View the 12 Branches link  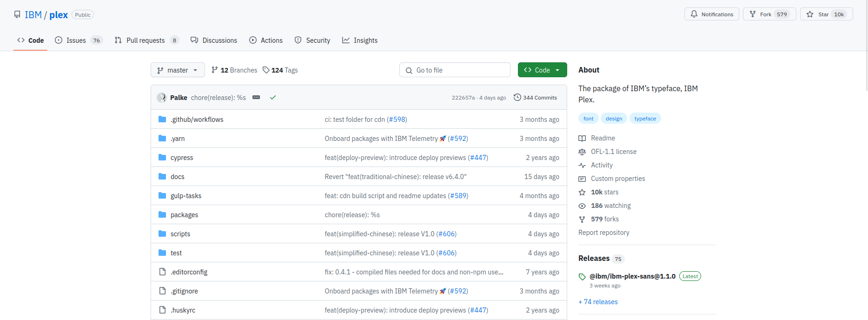[x=234, y=70]
